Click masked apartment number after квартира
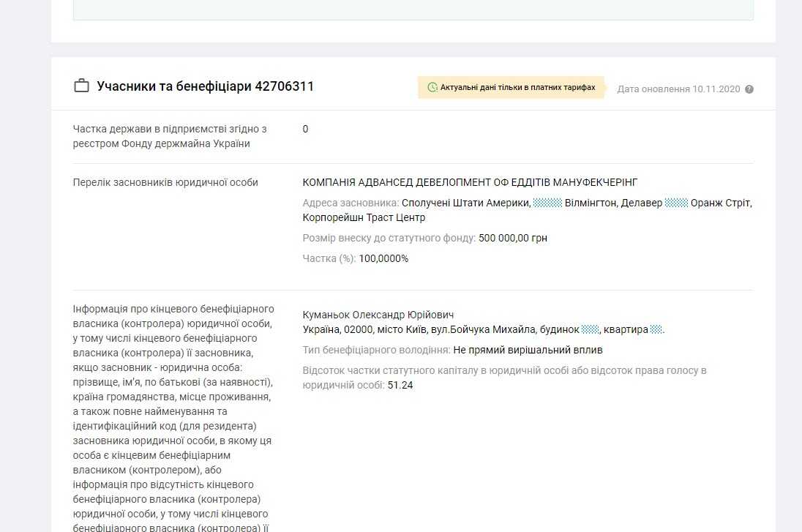The width and height of the screenshot is (802, 532). 656,330
